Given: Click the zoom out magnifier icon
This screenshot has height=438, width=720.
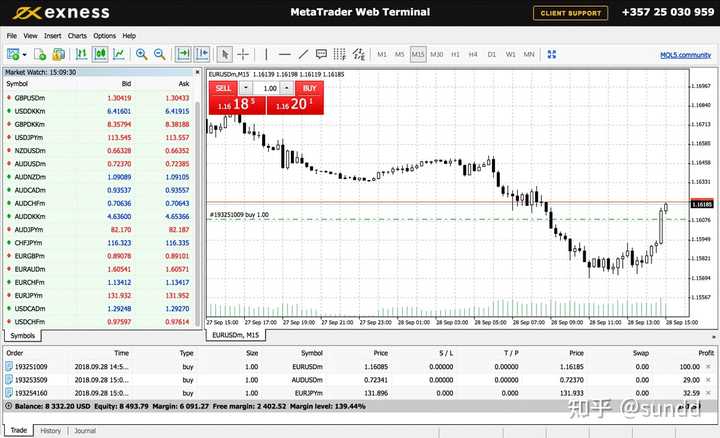Looking at the screenshot, I should pos(159,54).
